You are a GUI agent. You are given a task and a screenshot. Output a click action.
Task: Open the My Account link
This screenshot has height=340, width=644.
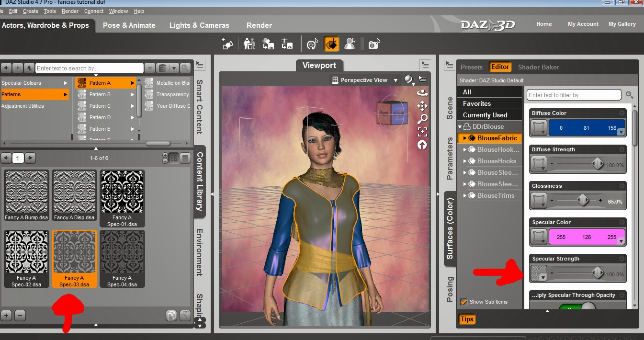click(583, 24)
